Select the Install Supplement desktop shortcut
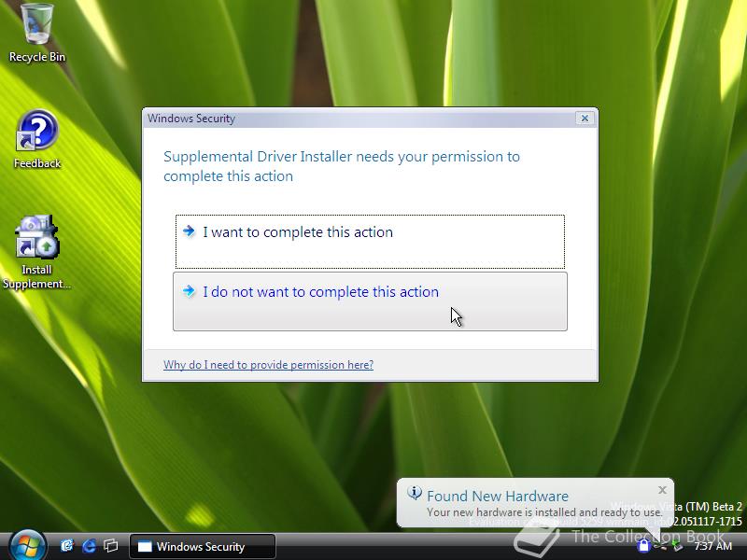The height and width of the screenshot is (560, 747). 36,251
